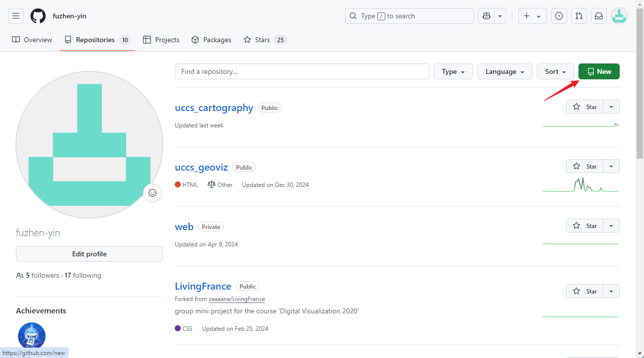The image size is (644, 358).
Task: Create a repository with New button
Action: point(599,71)
